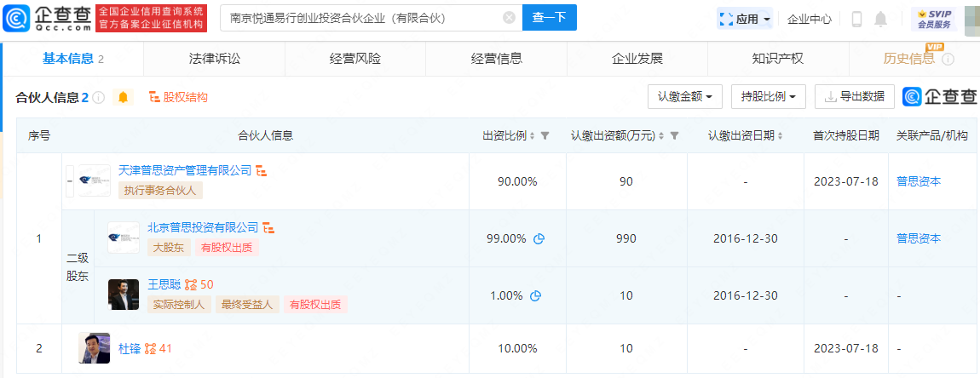Click 杜锋 portrait thumbnail
The image size is (980, 378).
tap(95, 349)
